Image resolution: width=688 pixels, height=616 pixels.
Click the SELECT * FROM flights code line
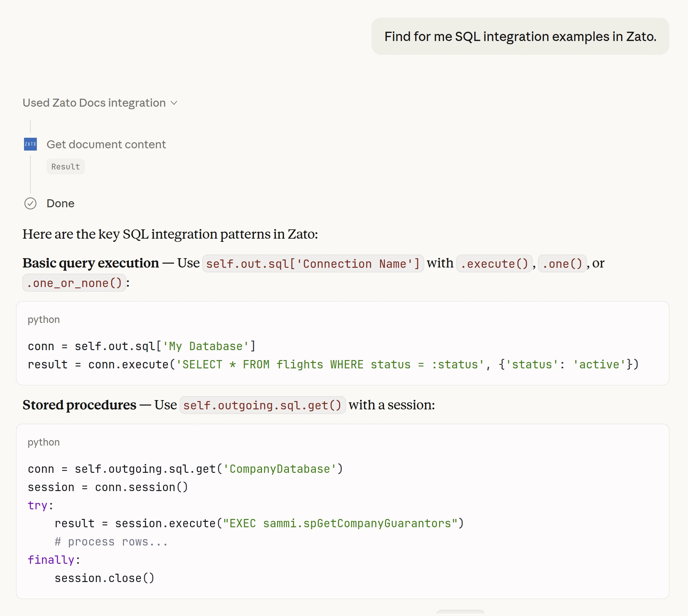pyautogui.click(x=333, y=365)
